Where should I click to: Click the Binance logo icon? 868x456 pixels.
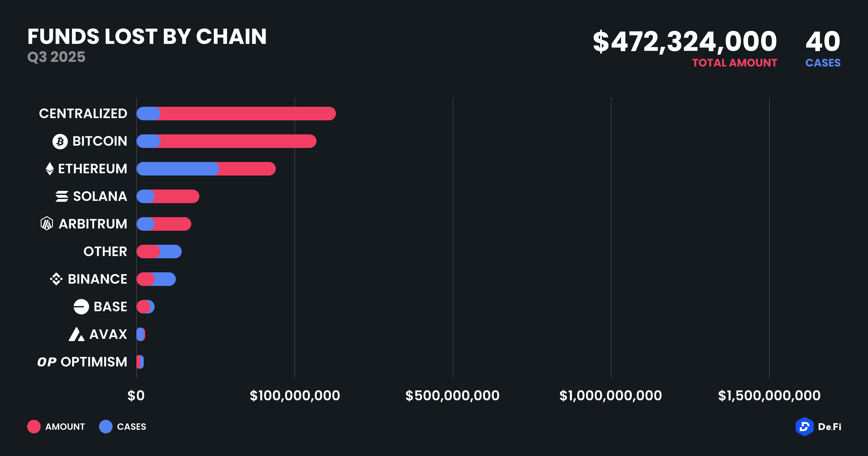click(56, 279)
